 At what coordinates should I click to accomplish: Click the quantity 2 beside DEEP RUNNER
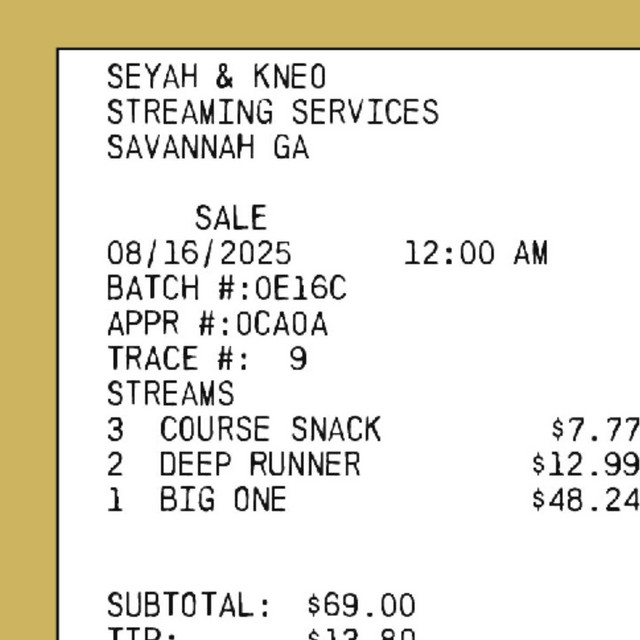click(116, 465)
